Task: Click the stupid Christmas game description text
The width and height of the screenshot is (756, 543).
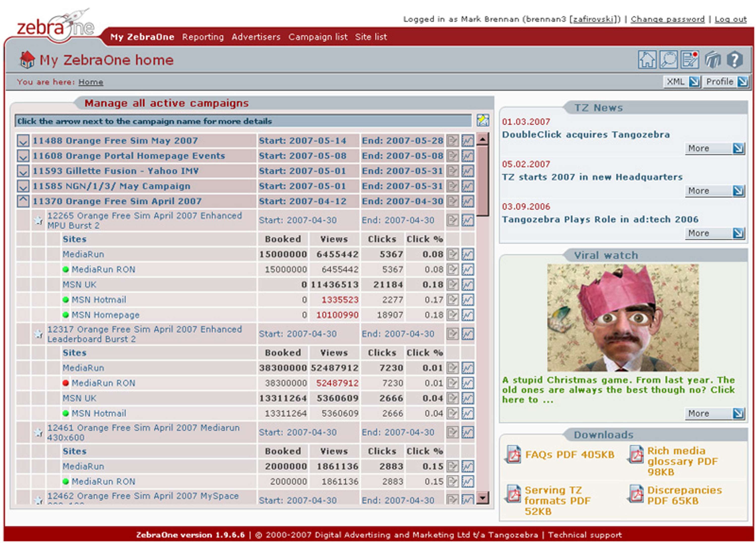Action: click(x=618, y=390)
